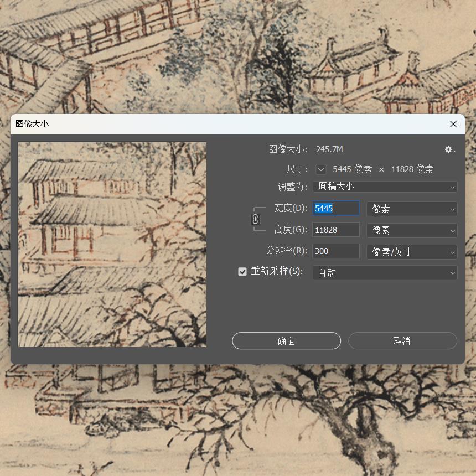This screenshot has height=476, width=476.
Task: Click the 分辨率 resolution field 300
Action: (x=336, y=251)
